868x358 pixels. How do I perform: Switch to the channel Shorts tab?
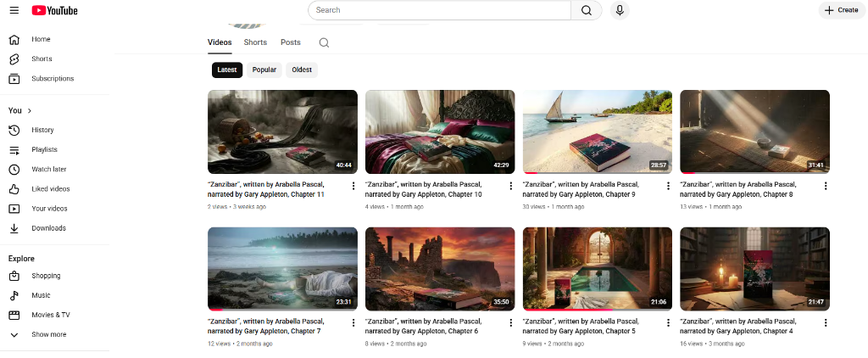point(255,42)
